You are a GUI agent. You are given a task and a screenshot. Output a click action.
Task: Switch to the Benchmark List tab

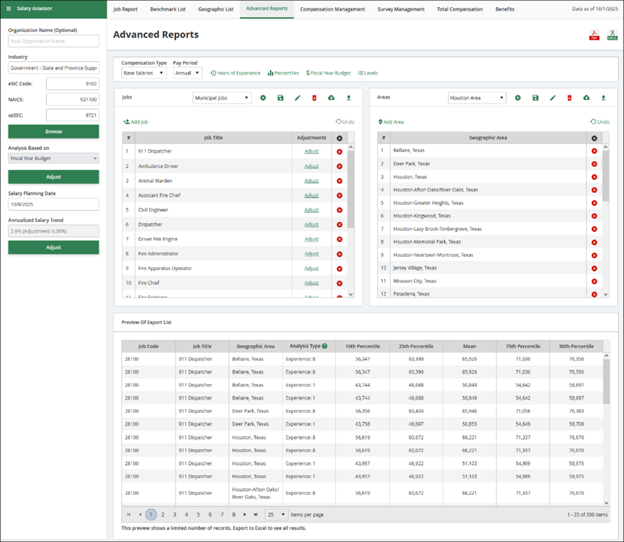167,8
